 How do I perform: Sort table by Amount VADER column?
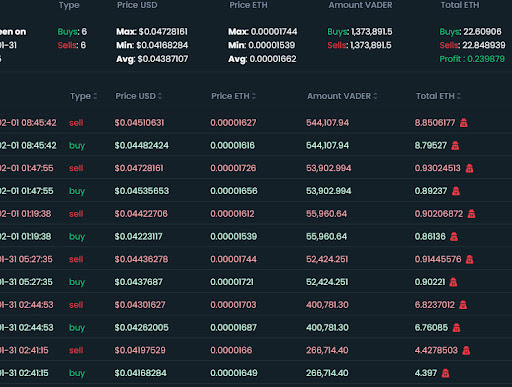point(342,96)
